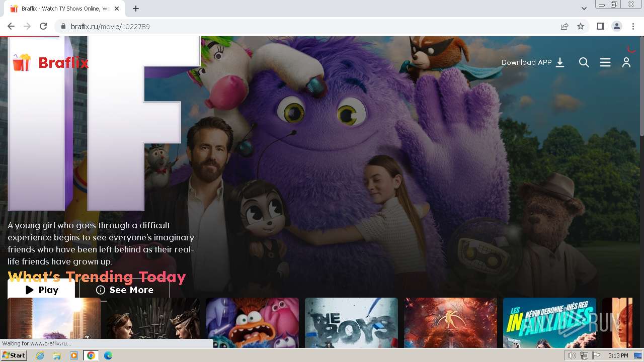View site information lock icon
The width and height of the screenshot is (644, 362).
[x=63, y=26]
